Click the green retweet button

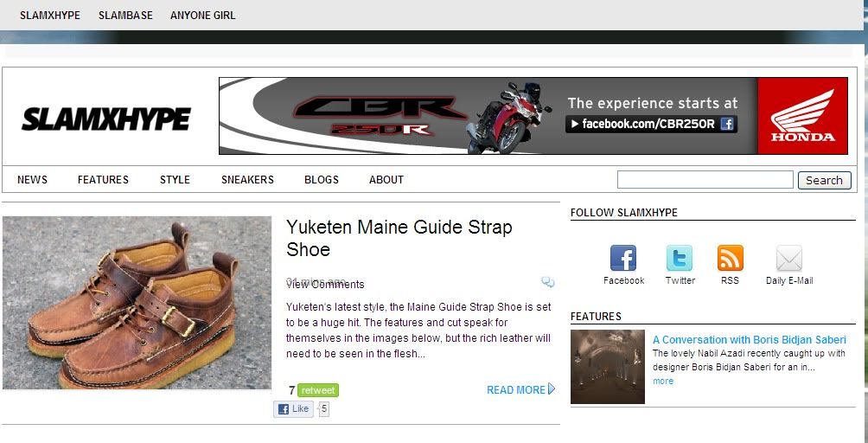point(318,390)
